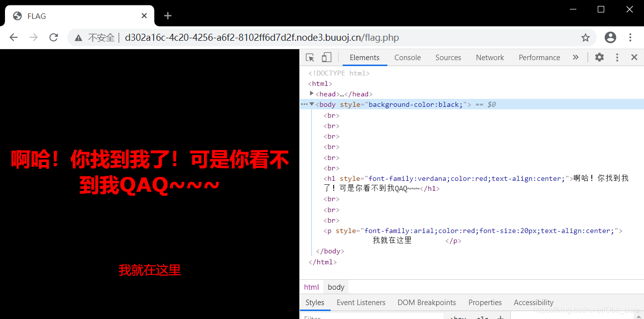Screen dimensions: 644x319
Task: Open the Network tab
Action: tap(489, 58)
